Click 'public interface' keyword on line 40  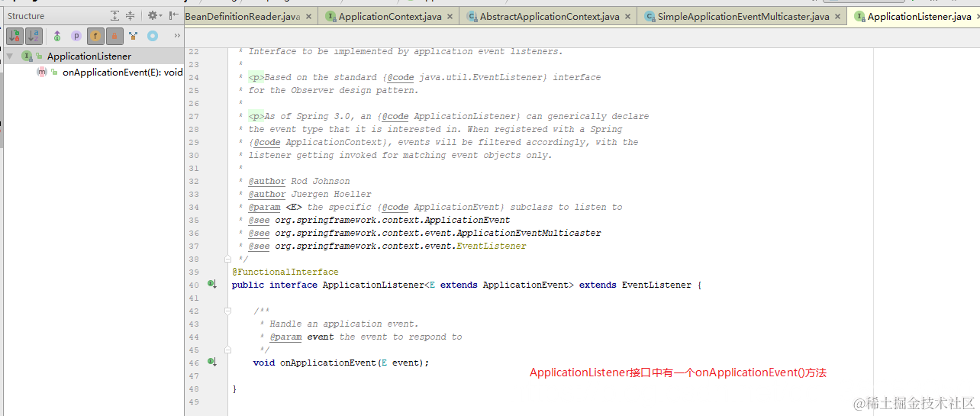coord(275,285)
